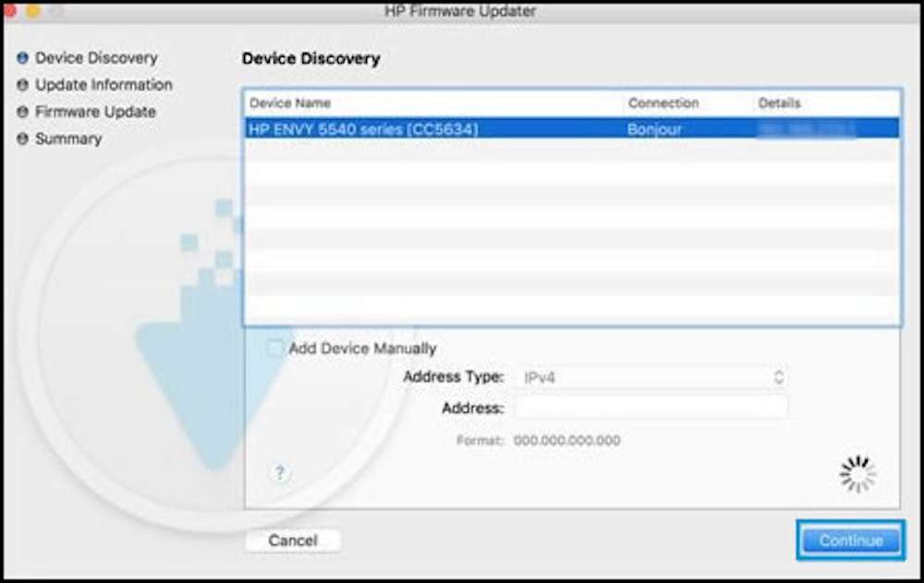Screen dimensions: 924x583
Task: Click the Connection column header
Action: click(x=663, y=103)
